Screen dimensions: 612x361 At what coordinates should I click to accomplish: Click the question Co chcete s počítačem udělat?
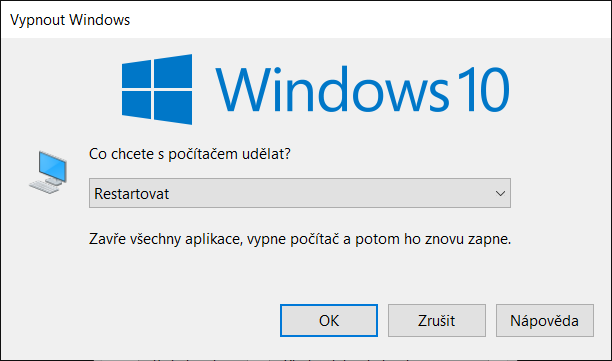(x=190, y=154)
